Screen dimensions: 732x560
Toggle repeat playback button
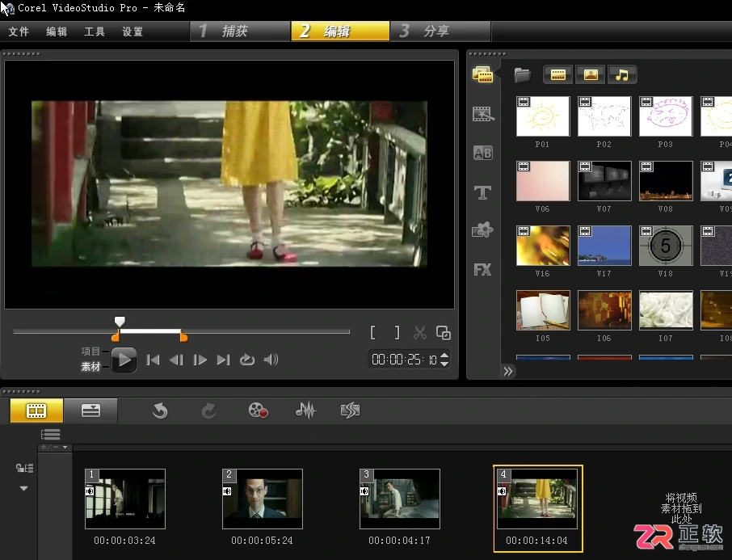(x=247, y=360)
